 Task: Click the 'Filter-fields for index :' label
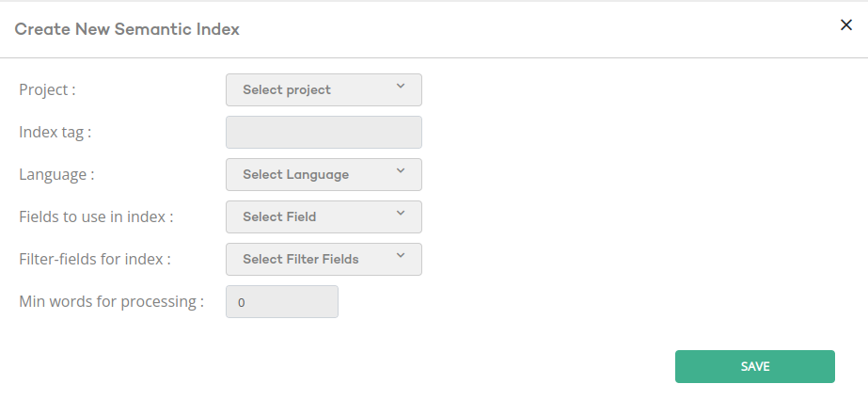point(95,259)
